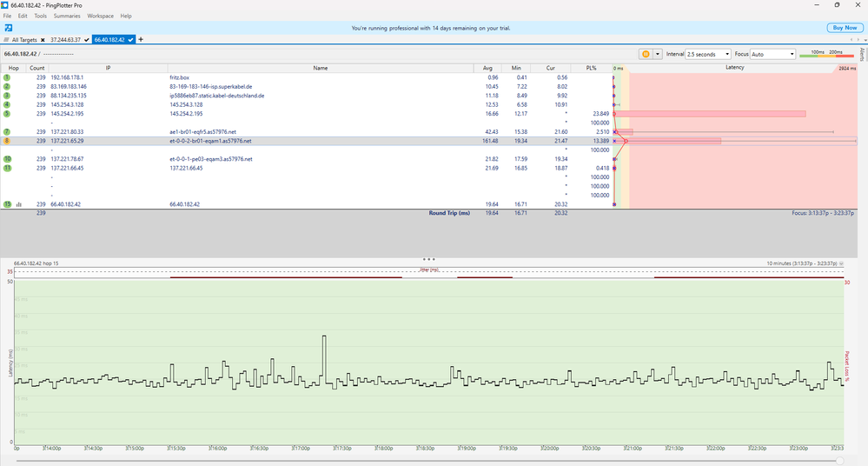
Task: Click the hop 1 green number icon
Action: 7,77
